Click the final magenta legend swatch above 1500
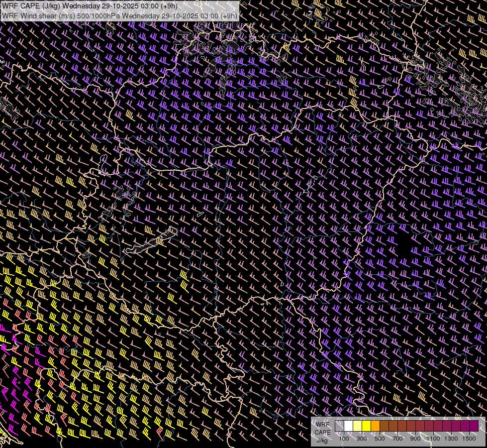This screenshot has height=448, width=487. pos(474,426)
